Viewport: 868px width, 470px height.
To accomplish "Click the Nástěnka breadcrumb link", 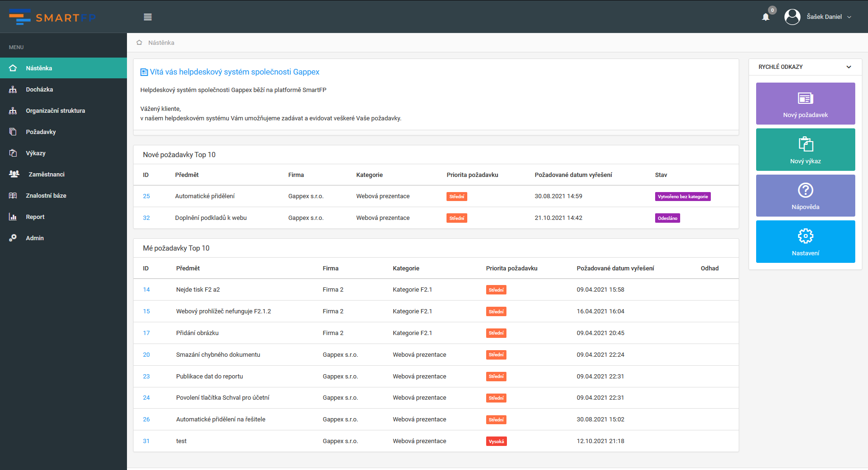I will point(161,42).
